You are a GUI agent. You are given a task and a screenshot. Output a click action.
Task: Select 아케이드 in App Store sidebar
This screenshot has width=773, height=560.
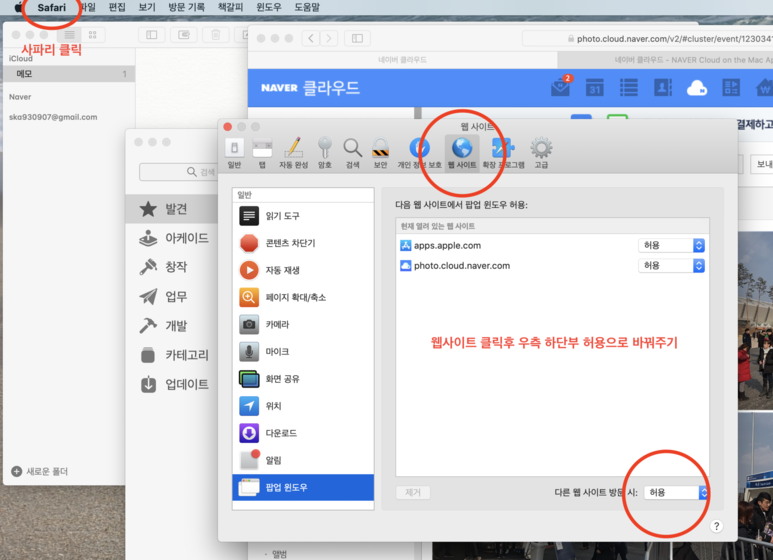172,238
